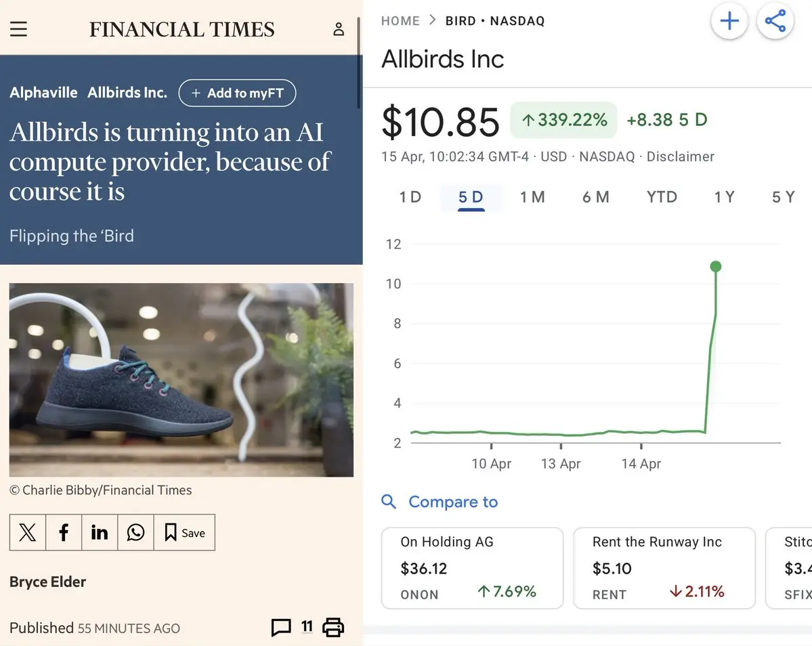This screenshot has width=812, height=646.
Task: Share article on Facebook
Action: pyautogui.click(x=64, y=533)
